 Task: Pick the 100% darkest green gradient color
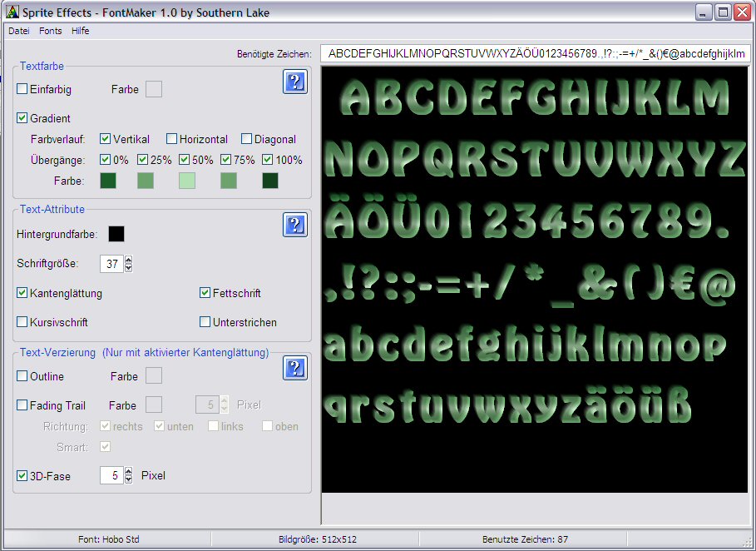tap(270, 181)
